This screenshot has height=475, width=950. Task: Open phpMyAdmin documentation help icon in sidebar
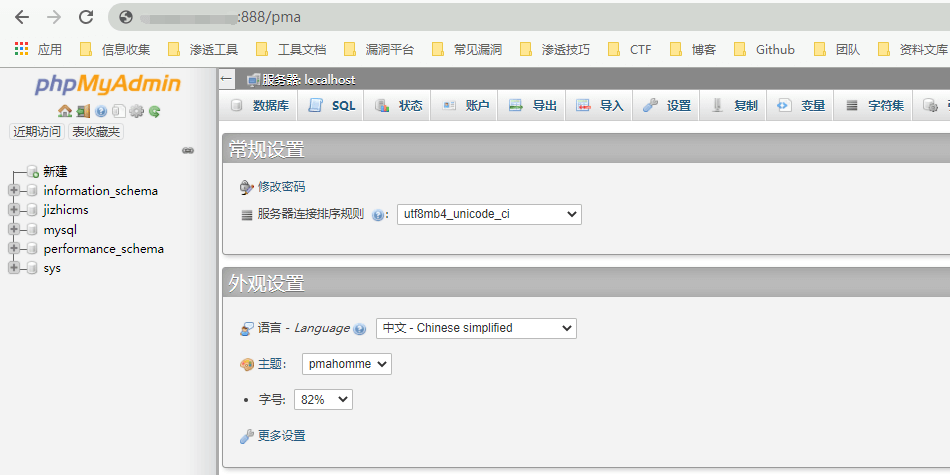pyautogui.click(x=101, y=111)
